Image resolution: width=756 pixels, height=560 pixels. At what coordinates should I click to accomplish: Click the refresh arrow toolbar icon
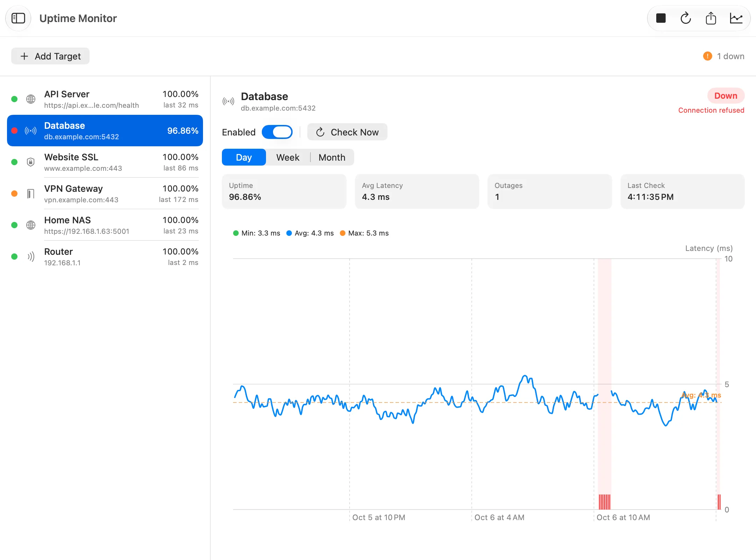(x=686, y=18)
